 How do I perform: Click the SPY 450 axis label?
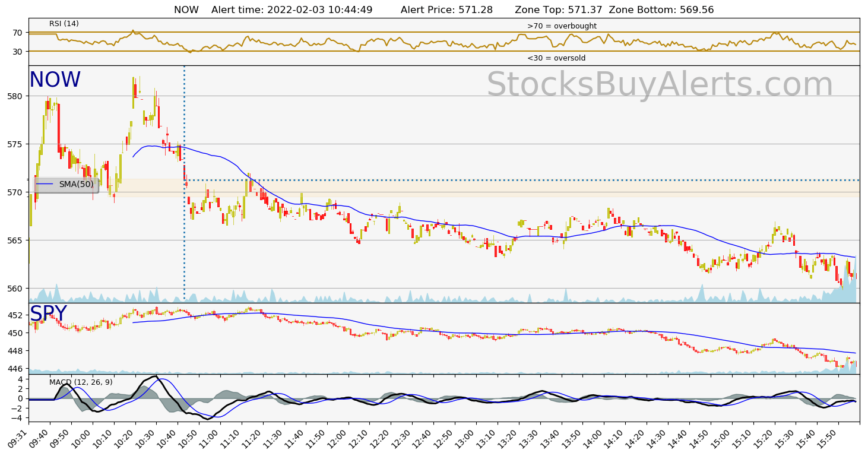click(16, 333)
